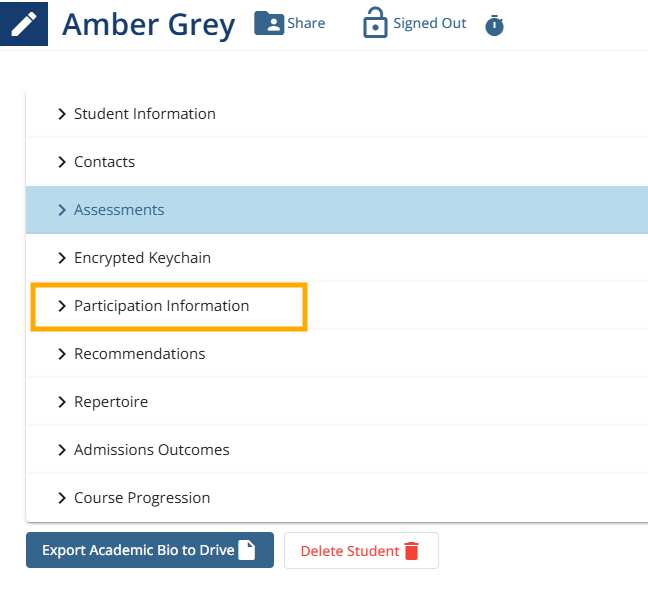Image resolution: width=648 pixels, height=592 pixels.
Task: Click the Amber Grey student name
Action: [149, 25]
